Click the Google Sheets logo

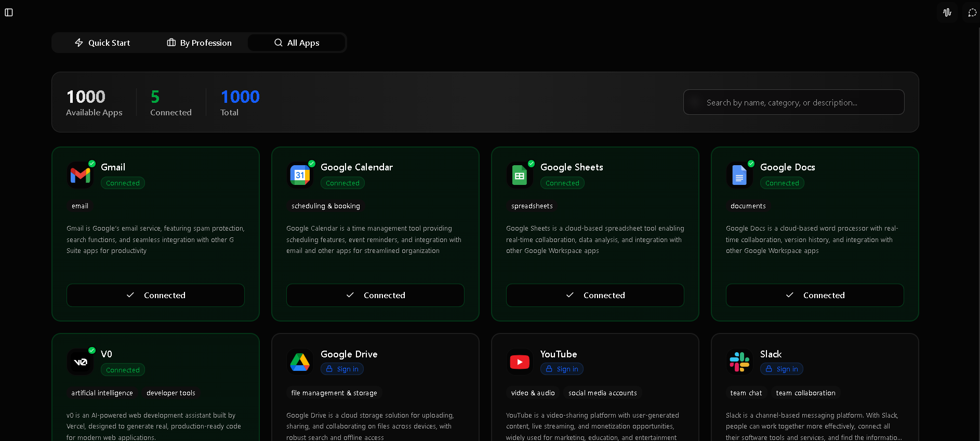click(520, 175)
